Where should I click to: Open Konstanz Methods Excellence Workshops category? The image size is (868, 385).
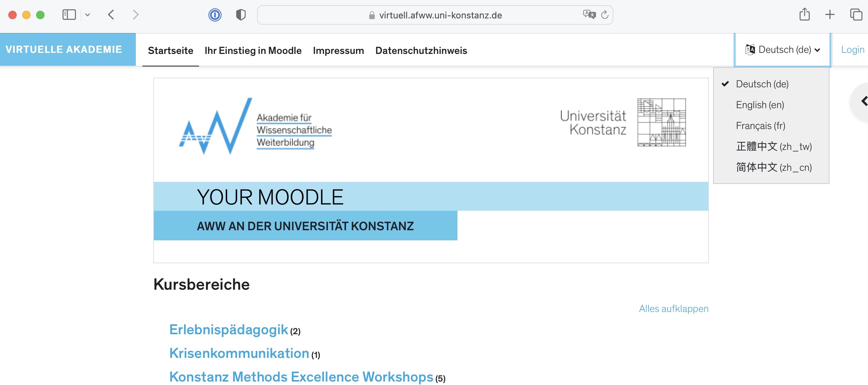[x=301, y=377]
